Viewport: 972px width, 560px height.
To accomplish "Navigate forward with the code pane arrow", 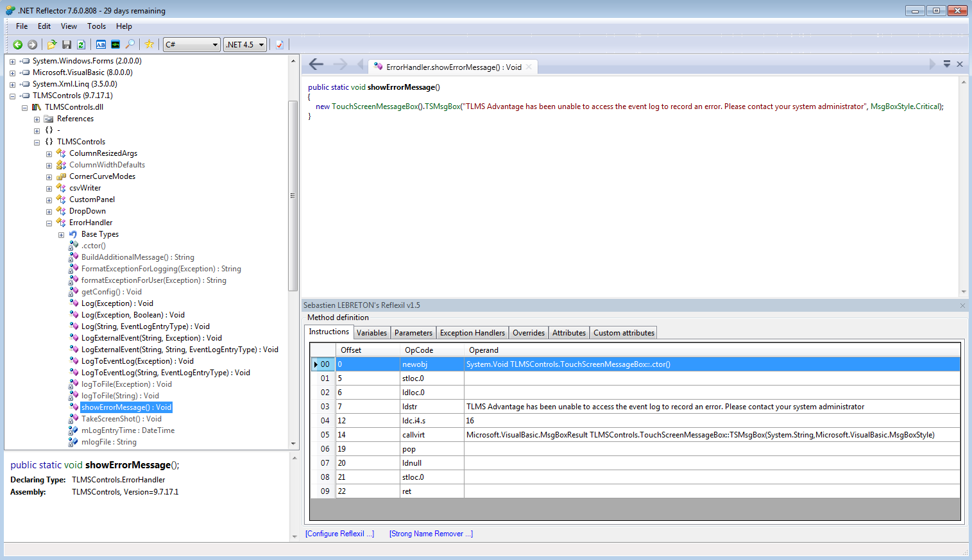I will pos(340,64).
